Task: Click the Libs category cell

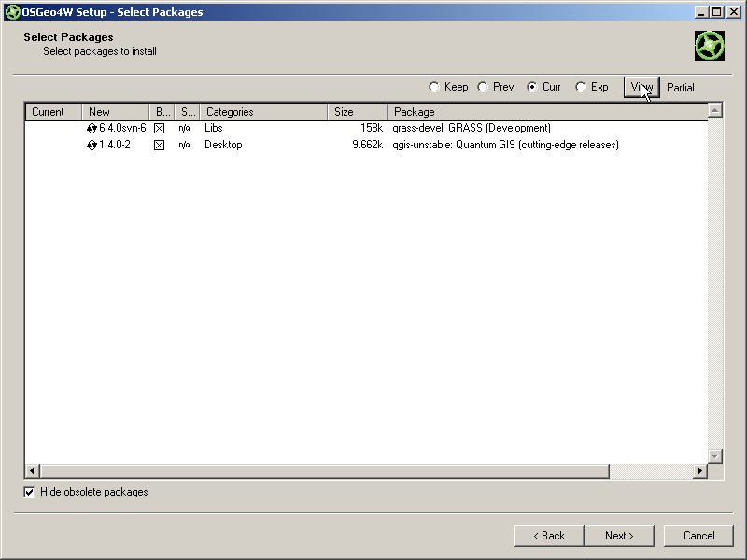Action: pos(214,128)
